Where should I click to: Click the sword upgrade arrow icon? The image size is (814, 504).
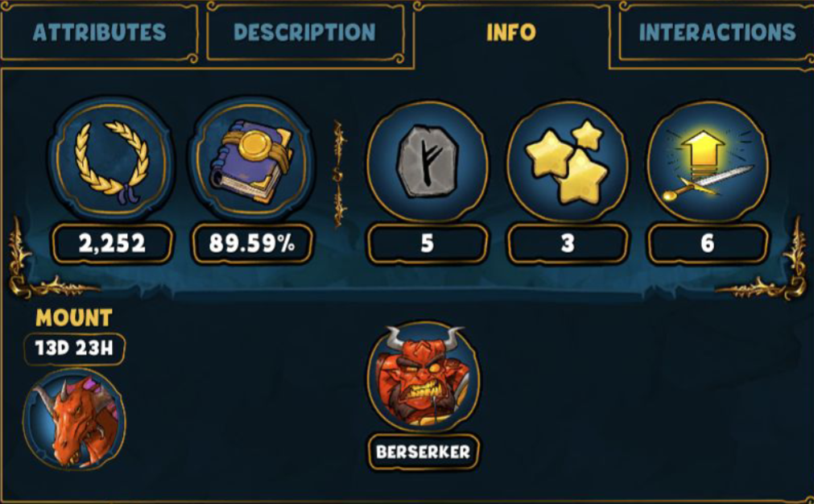click(x=708, y=162)
